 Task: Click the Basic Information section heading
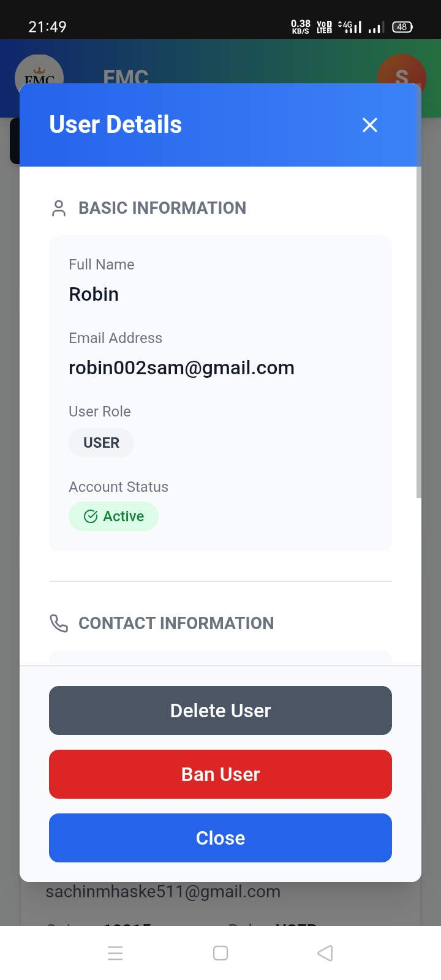point(162,208)
